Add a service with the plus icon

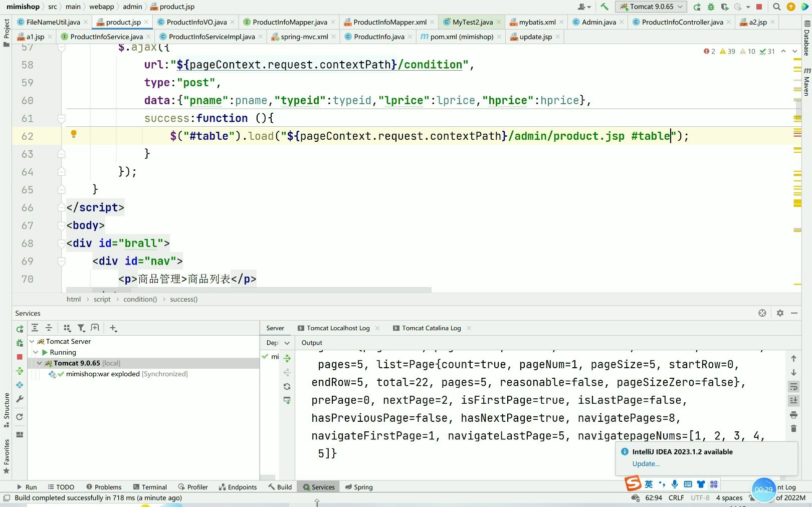click(x=113, y=328)
